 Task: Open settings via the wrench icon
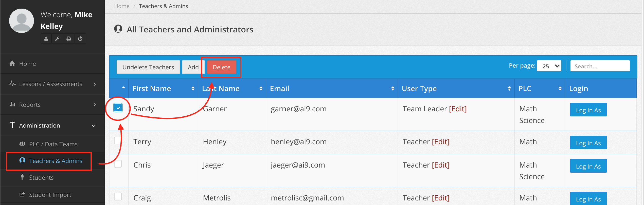pos(57,39)
